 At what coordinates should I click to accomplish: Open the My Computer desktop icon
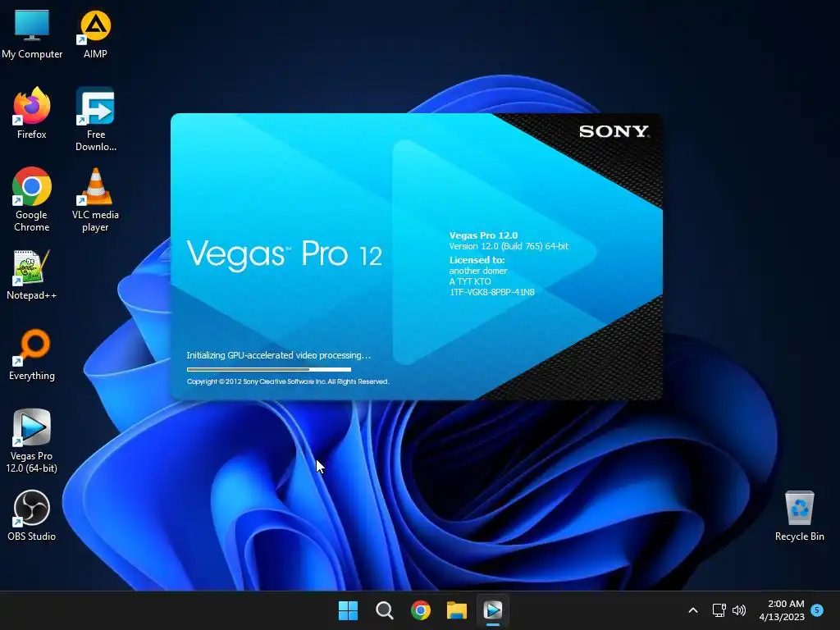click(32, 33)
